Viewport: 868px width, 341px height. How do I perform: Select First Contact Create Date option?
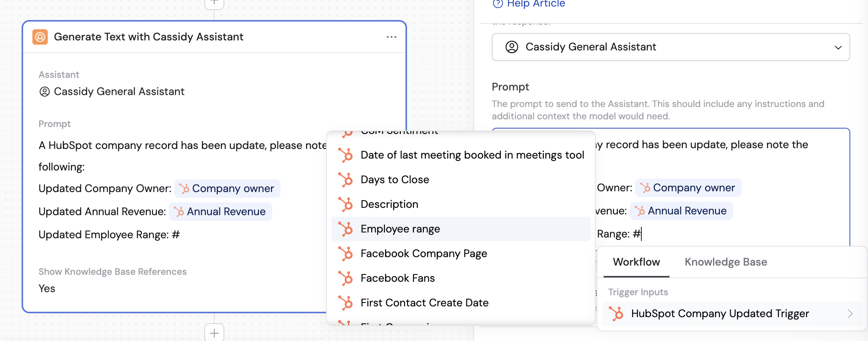click(461, 303)
